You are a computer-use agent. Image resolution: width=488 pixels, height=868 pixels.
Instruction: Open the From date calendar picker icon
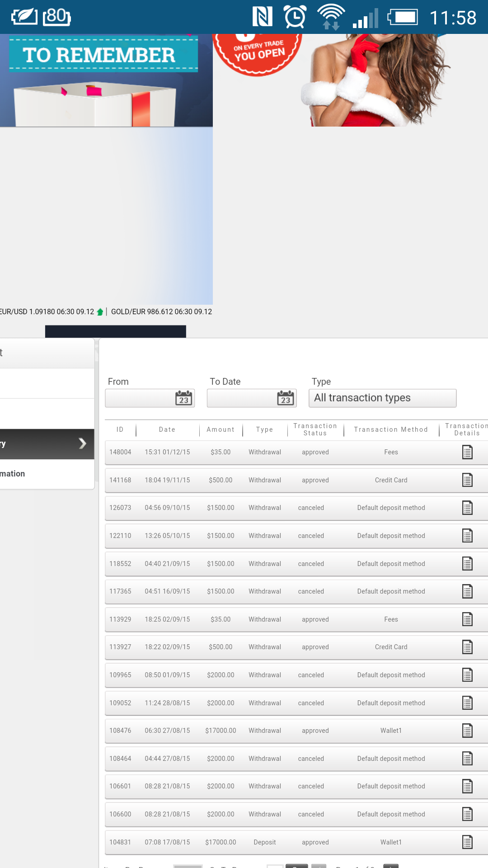[x=183, y=398]
